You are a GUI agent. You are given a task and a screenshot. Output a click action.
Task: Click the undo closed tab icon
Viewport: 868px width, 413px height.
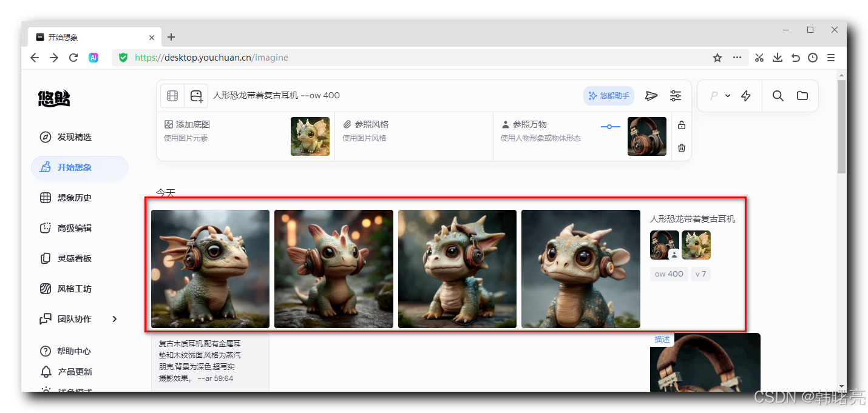(795, 58)
